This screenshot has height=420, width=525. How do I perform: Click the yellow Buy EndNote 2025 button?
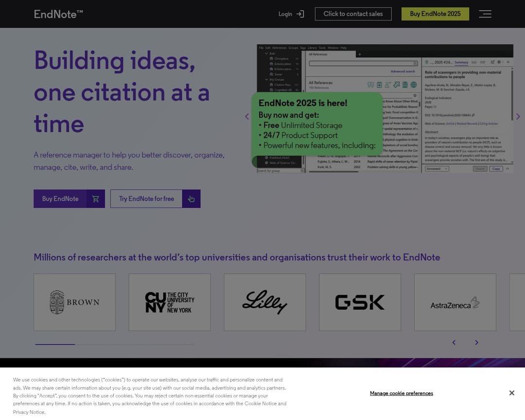pyautogui.click(x=435, y=14)
